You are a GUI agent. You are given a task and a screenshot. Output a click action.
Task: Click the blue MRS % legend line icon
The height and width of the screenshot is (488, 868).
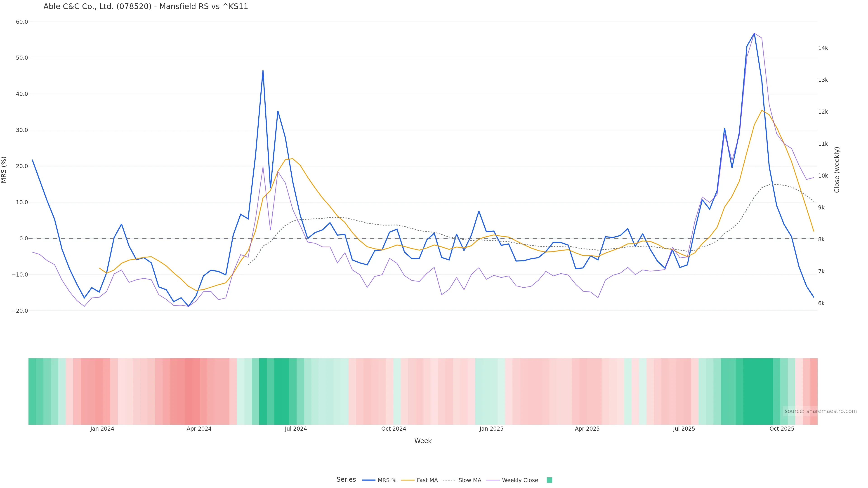[369, 480]
